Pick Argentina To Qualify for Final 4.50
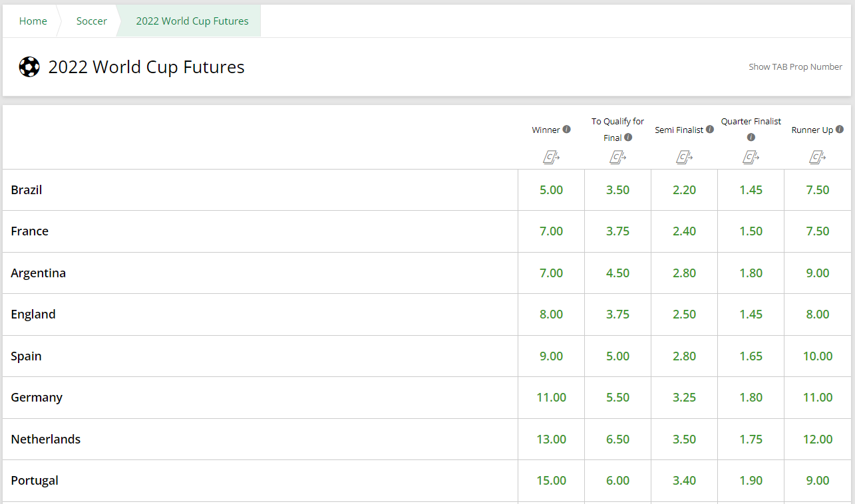This screenshot has height=504, width=855. (x=618, y=273)
